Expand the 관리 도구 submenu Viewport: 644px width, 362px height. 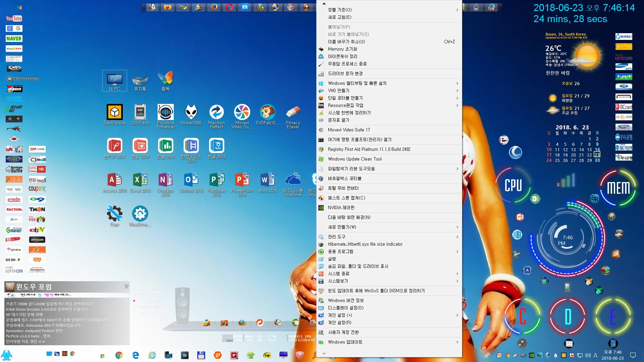click(x=389, y=237)
